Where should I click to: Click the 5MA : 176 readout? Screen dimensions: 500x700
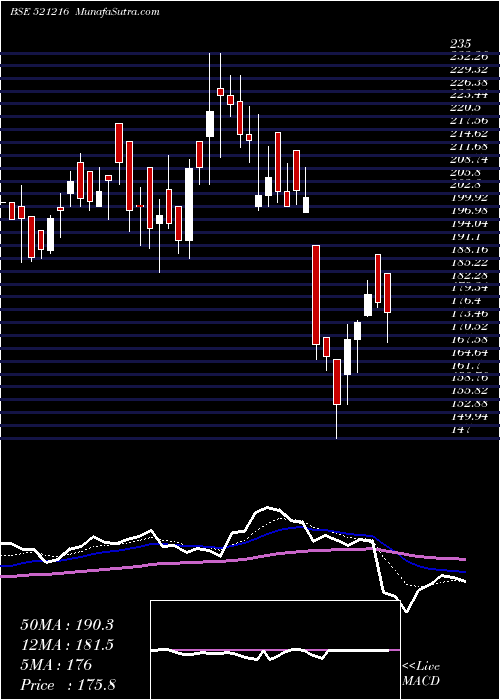point(56,665)
